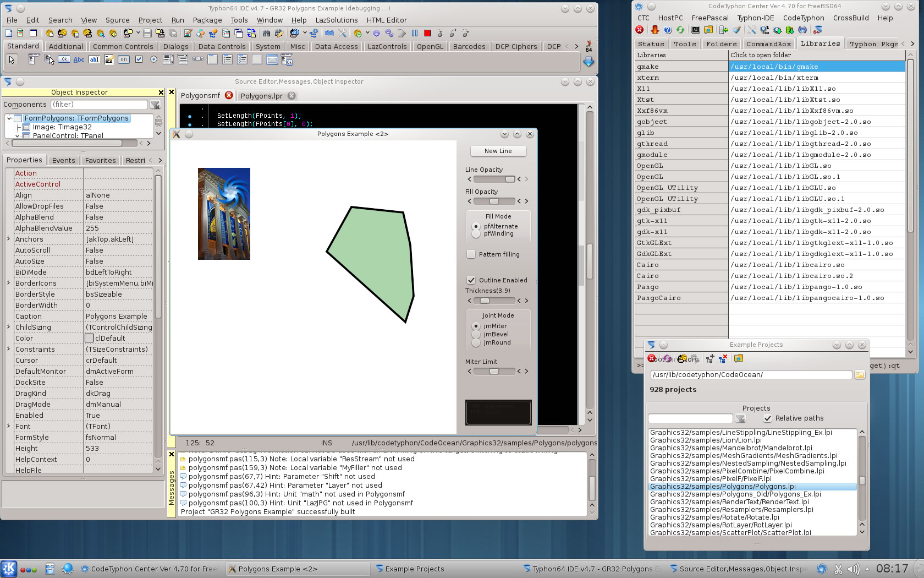Click the red close icon in CodeTyphon Center toolbar
924x578 pixels.
tap(640, 30)
